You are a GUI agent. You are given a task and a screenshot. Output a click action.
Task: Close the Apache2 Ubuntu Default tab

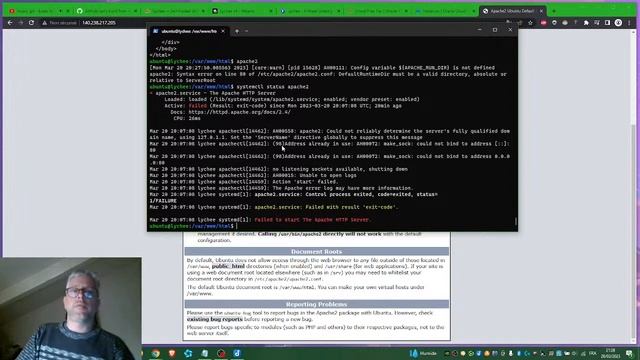click(542, 11)
